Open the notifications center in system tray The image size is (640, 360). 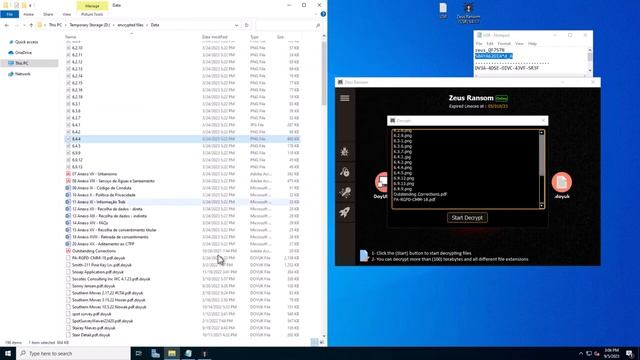point(630,353)
